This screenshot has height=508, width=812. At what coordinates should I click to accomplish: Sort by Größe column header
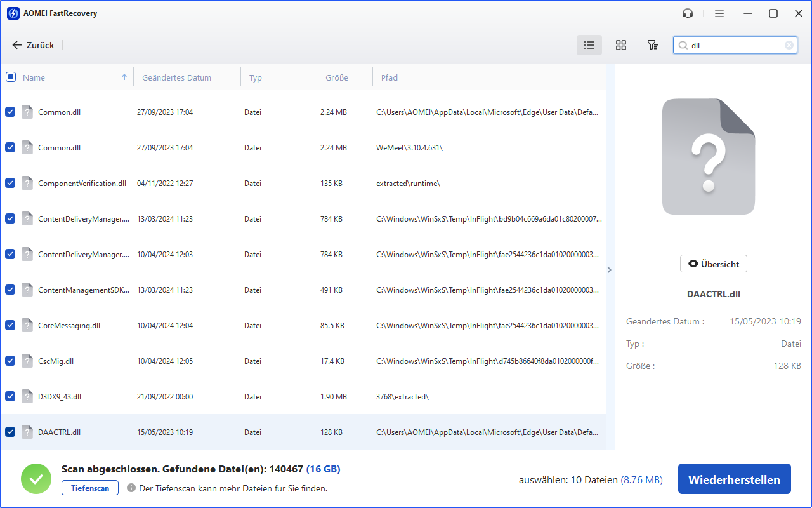[x=337, y=77]
